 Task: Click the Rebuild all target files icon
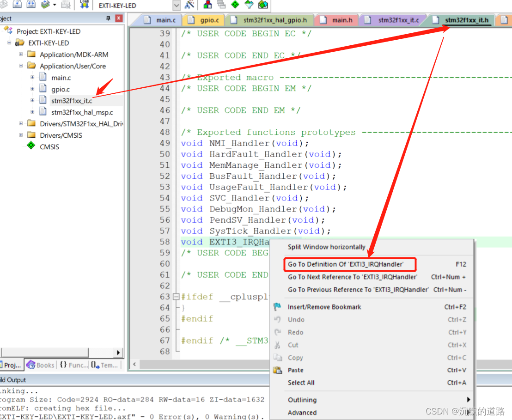pyautogui.click(x=31, y=5)
